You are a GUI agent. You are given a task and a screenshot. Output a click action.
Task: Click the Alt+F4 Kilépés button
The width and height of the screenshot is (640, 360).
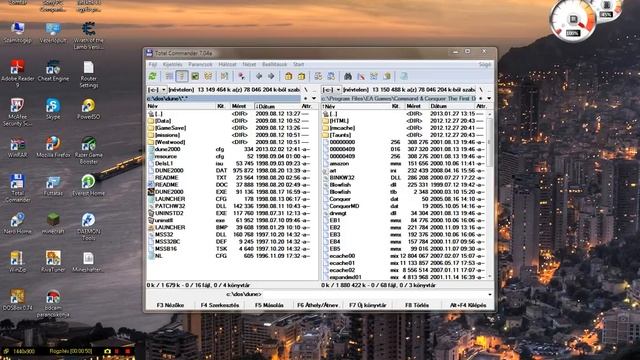click(x=468, y=305)
